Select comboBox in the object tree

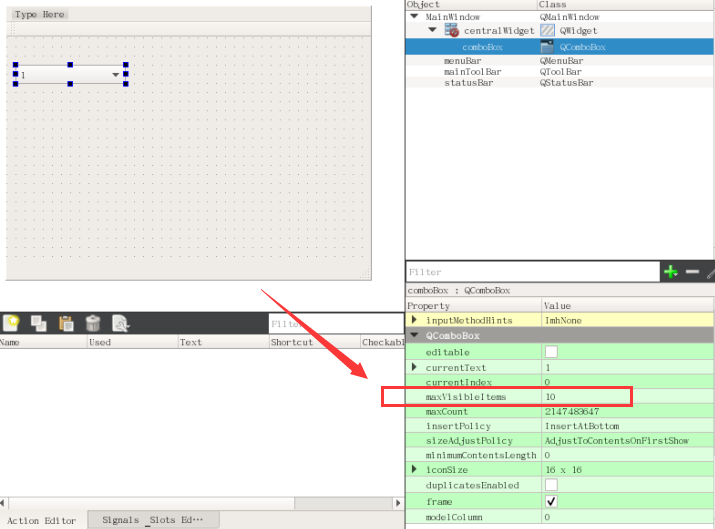pyautogui.click(x=482, y=47)
